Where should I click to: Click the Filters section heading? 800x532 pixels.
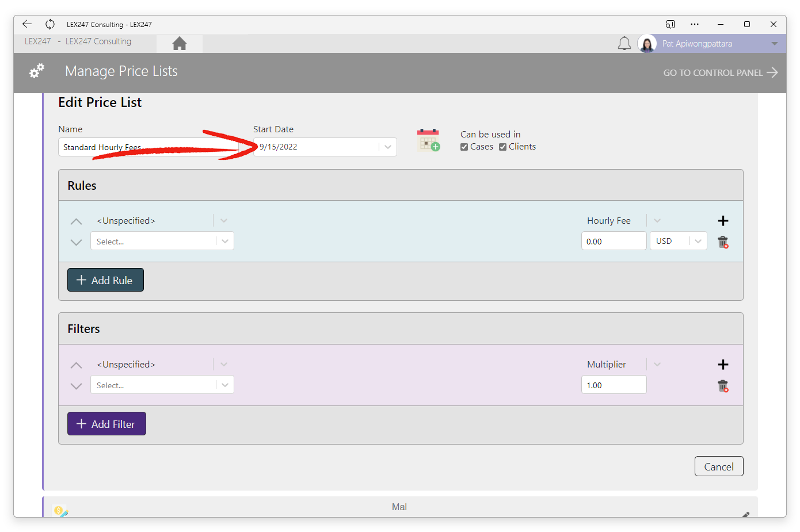(83, 329)
